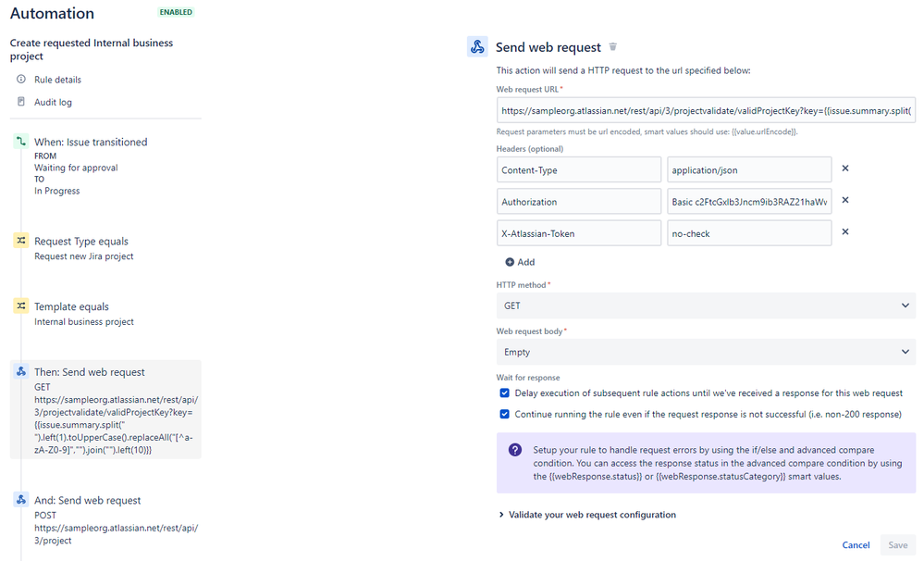The height and width of the screenshot is (561, 924).
Task: Uncheck Continue running the rule checkbox
Action: click(x=504, y=415)
